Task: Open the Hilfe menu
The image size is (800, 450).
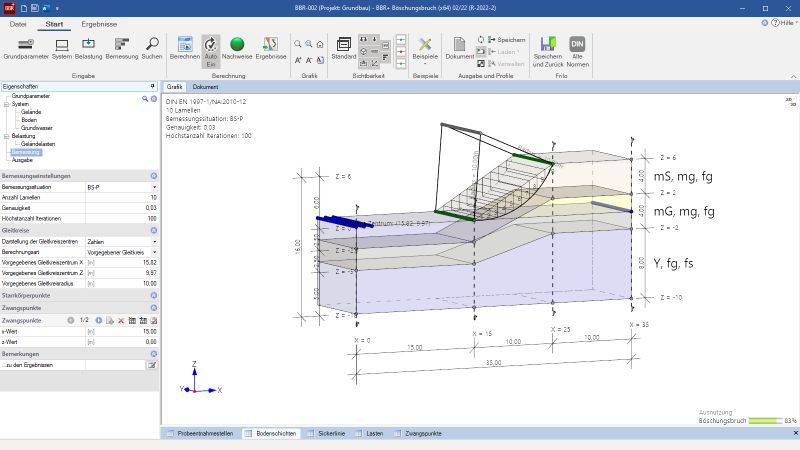Action: (785, 23)
